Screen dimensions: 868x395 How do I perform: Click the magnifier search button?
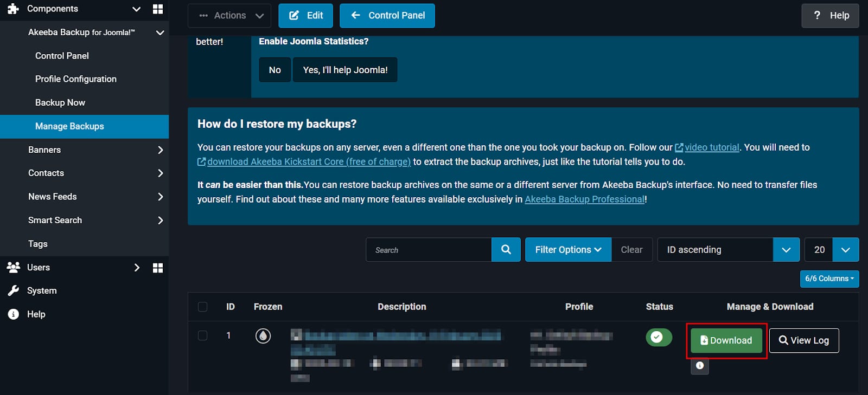click(x=506, y=250)
